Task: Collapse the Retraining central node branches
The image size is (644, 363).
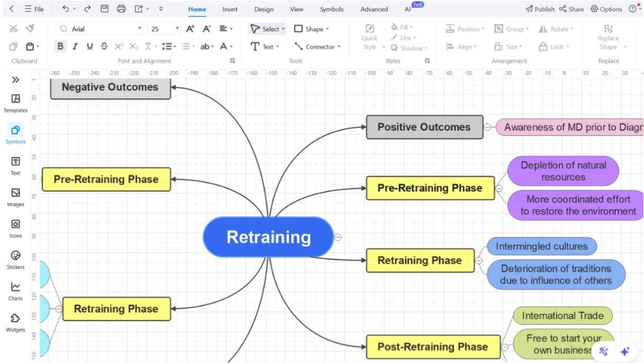Action: click(338, 237)
